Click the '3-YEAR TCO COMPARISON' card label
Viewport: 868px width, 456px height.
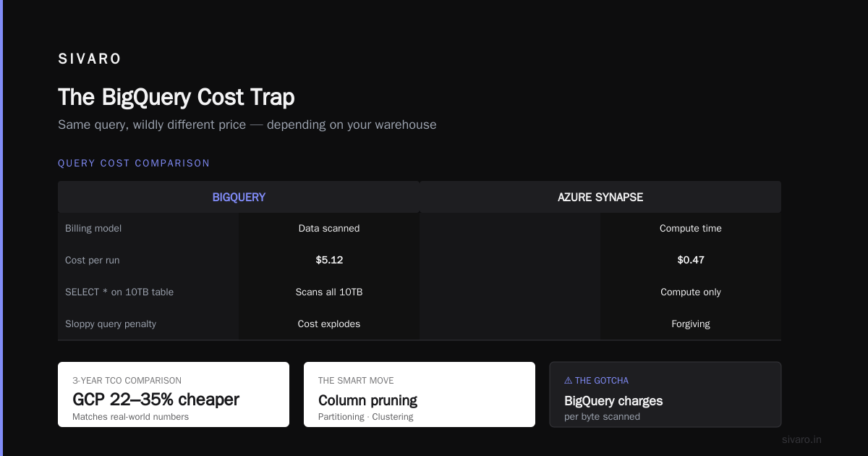(x=127, y=380)
